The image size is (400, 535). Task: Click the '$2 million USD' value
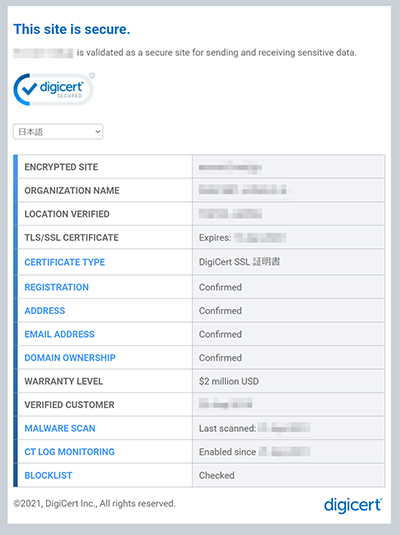[x=229, y=381]
